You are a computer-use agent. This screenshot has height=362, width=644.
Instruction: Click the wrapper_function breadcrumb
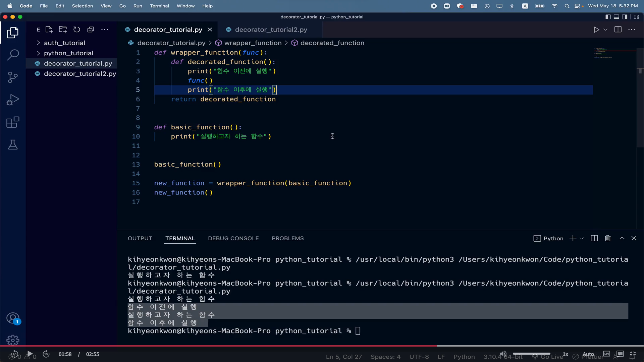253,43
